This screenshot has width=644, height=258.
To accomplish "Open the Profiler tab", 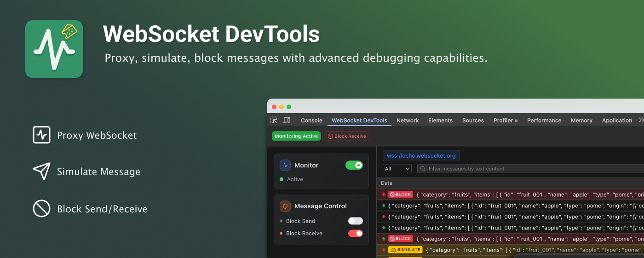I will (x=506, y=120).
